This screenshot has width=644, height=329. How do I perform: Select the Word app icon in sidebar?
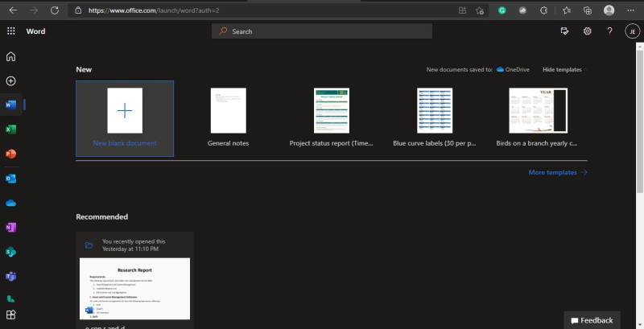[10, 105]
